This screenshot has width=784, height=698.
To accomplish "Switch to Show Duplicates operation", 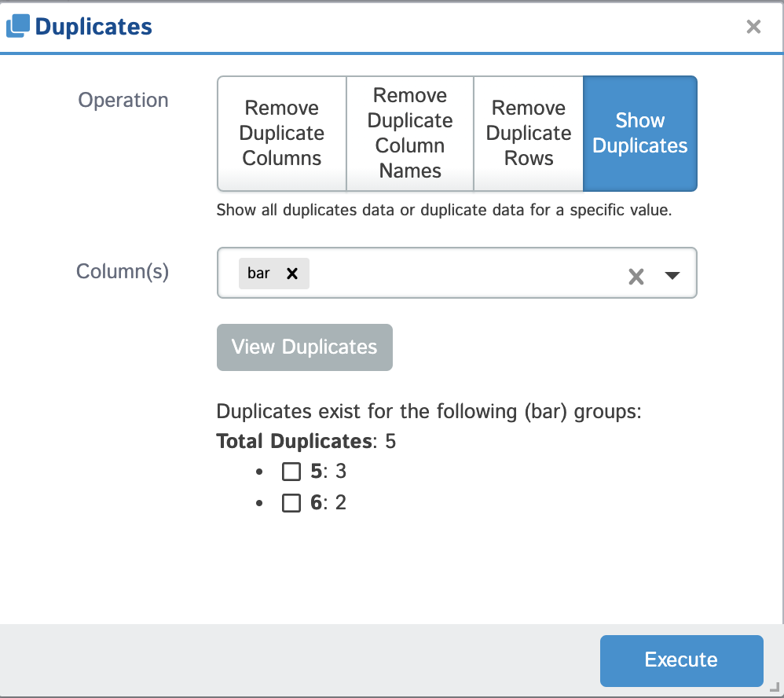I will pyautogui.click(x=640, y=134).
